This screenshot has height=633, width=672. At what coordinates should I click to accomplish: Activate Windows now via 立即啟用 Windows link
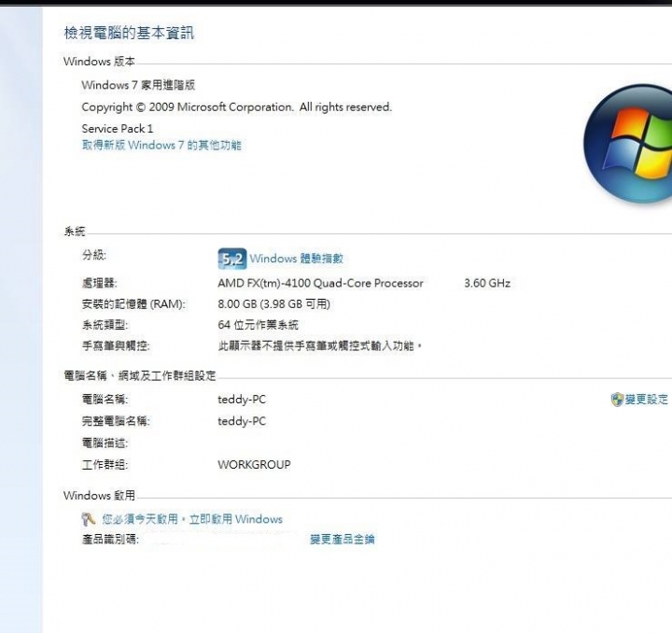[x=236, y=519]
